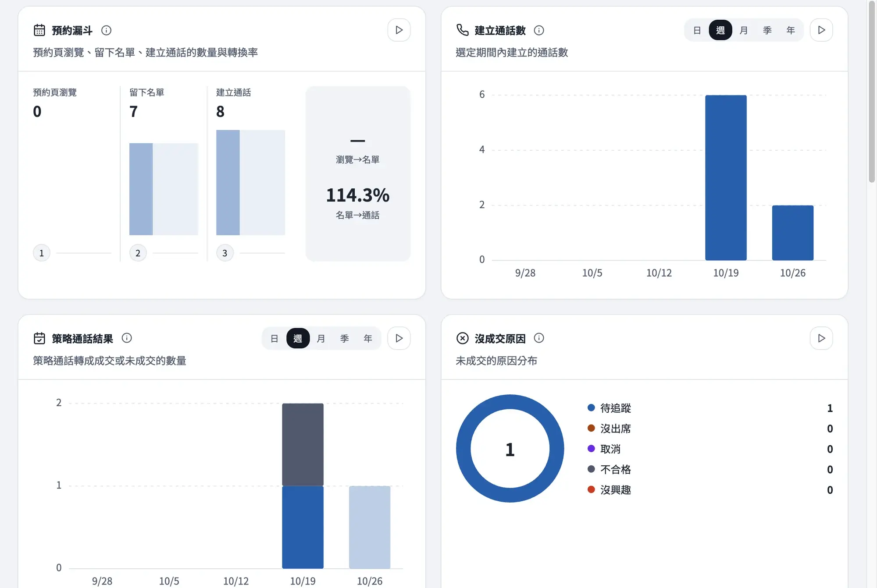The height and width of the screenshot is (588, 877).
Task: Click red 沒興趣 legend dot
Action: [591, 489]
